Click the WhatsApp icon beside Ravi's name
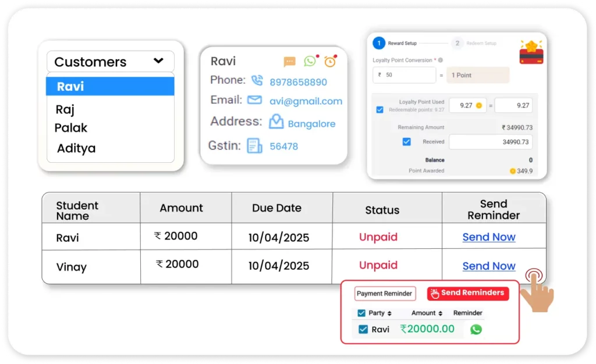The height and width of the screenshot is (364, 596). [x=310, y=61]
